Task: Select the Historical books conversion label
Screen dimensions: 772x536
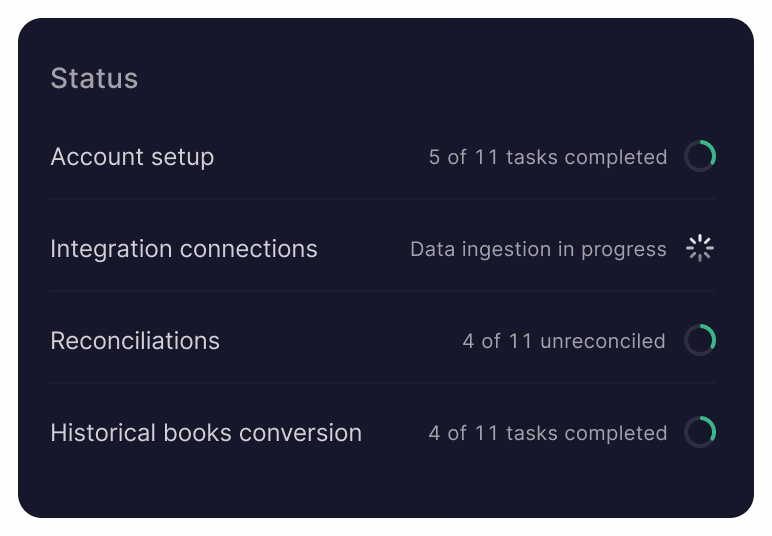Action: click(x=206, y=433)
